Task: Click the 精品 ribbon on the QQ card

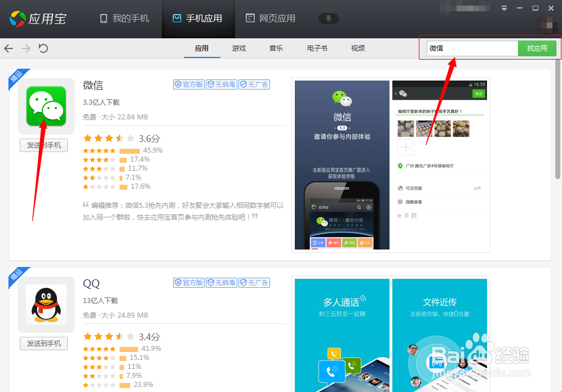Action: (x=17, y=275)
